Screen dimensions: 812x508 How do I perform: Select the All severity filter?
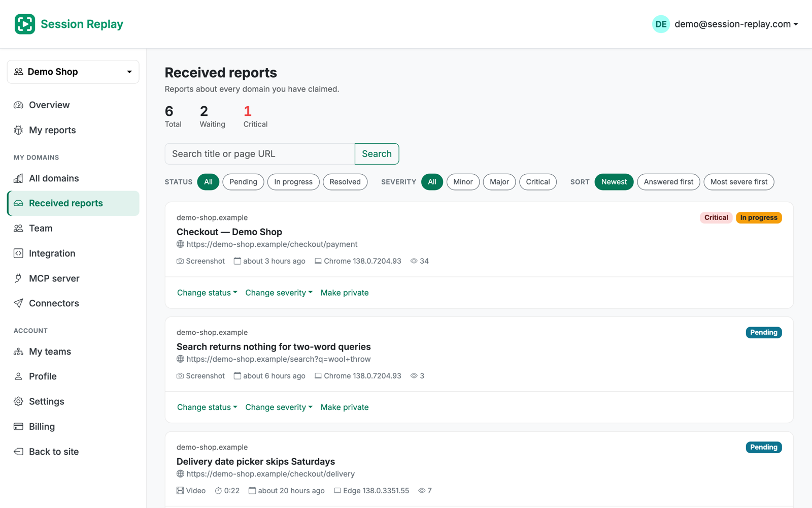click(x=432, y=182)
